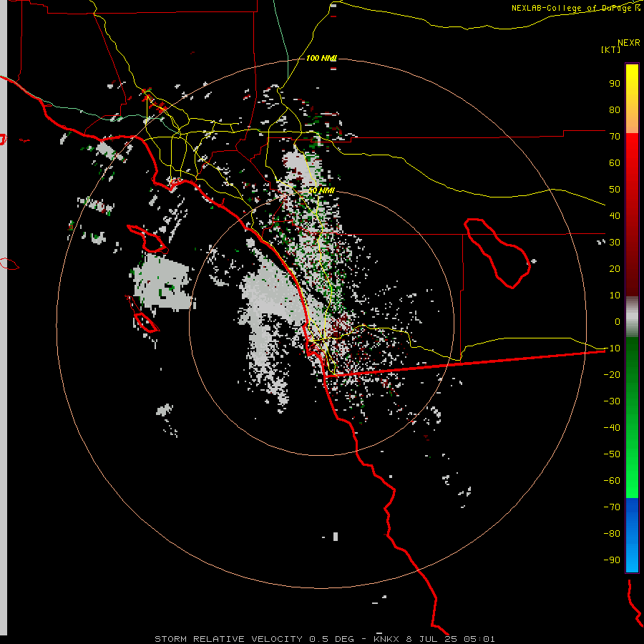Click the blue bottom segment of the color bar
Viewport: 644px width, 644px height.
632,535
